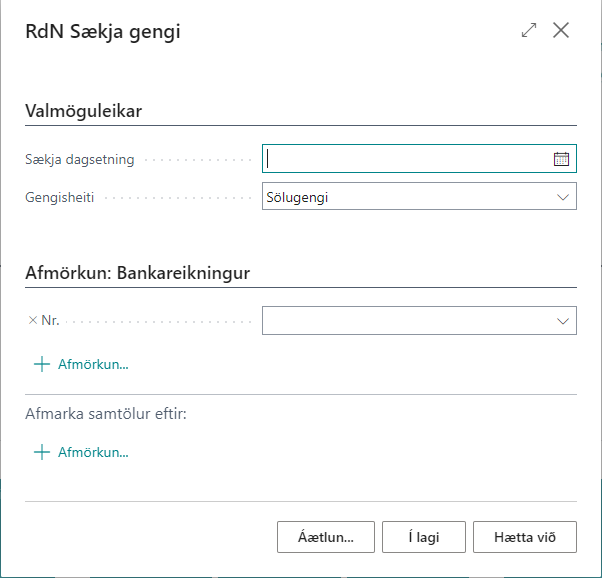Open the calendar picker for Sækja dagsetning
The width and height of the screenshot is (602, 578).
561,159
